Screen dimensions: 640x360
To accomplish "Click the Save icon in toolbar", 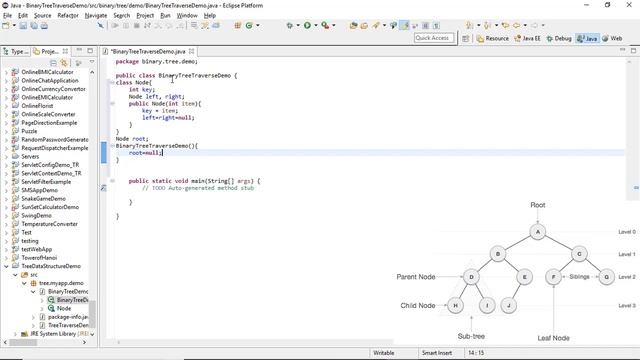I will (23, 26).
